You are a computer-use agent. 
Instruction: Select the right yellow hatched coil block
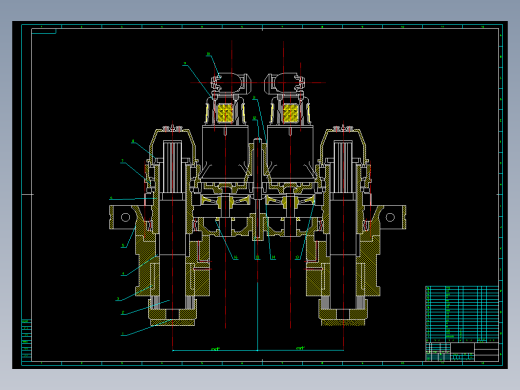tap(290, 113)
